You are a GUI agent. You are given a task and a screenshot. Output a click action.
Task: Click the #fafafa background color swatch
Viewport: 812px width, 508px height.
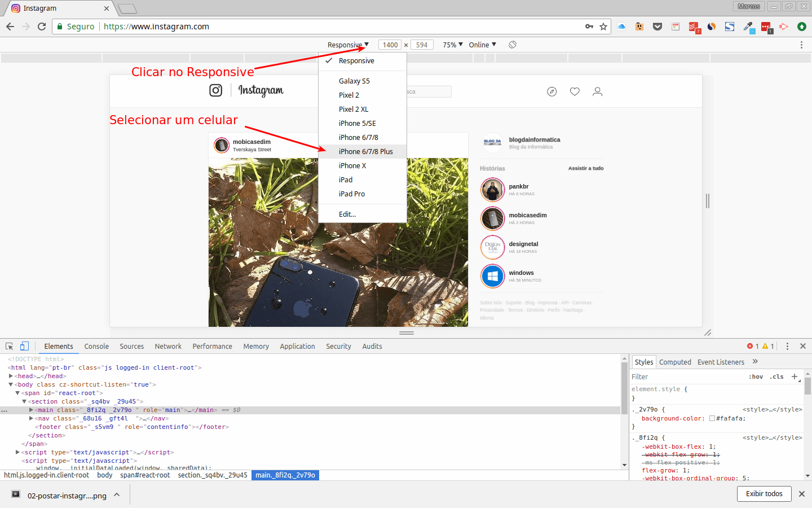(x=712, y=418)
